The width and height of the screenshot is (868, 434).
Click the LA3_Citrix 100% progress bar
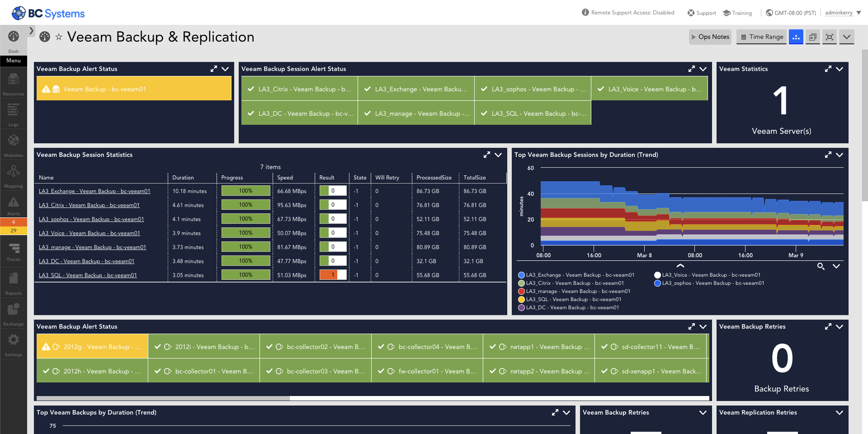[245, 204]
